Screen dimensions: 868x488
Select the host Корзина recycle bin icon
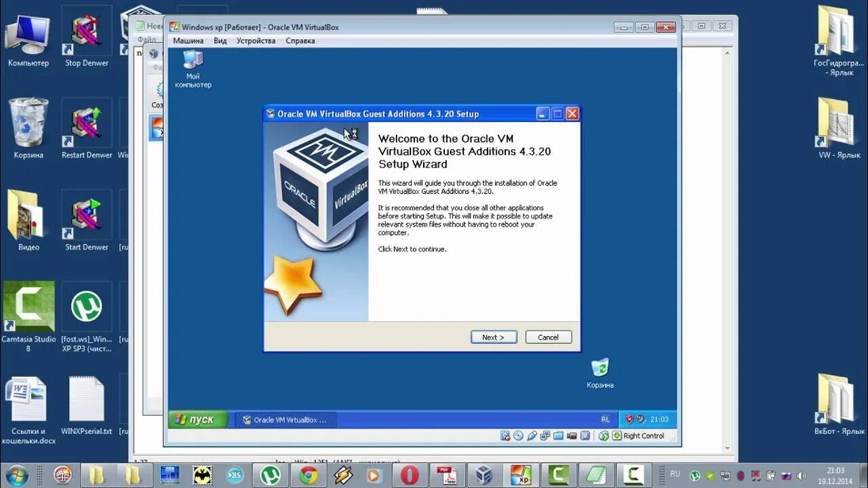point(28,129)
